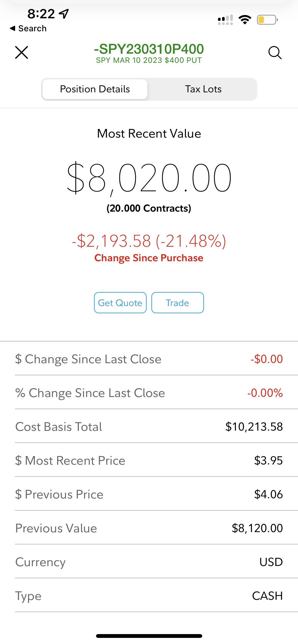Tap the location arrow by the clock

click(64, 14)
